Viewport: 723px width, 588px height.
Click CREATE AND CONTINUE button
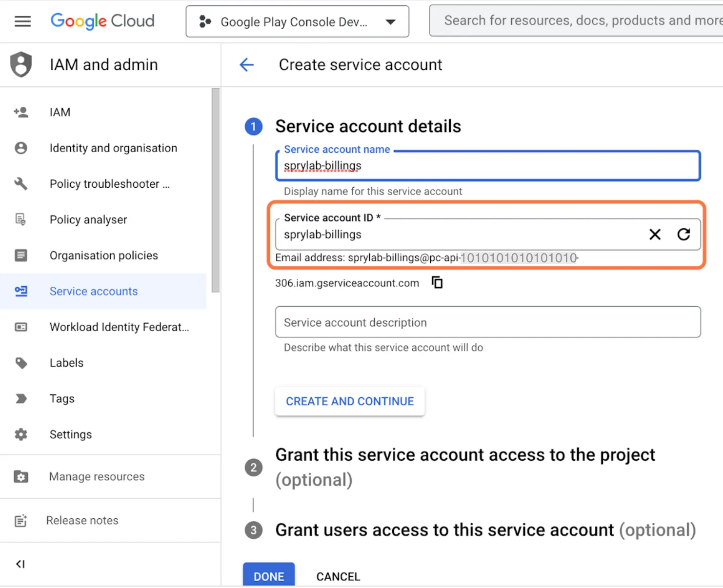[x=350, y=401]
